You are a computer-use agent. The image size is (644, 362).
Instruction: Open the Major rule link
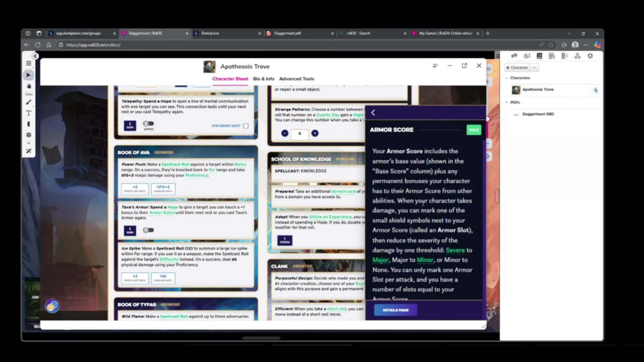pos(380,260)
